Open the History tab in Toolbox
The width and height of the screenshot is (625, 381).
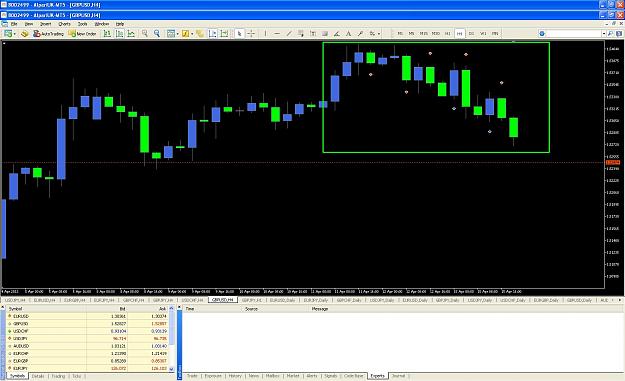[x=235, y=376]
